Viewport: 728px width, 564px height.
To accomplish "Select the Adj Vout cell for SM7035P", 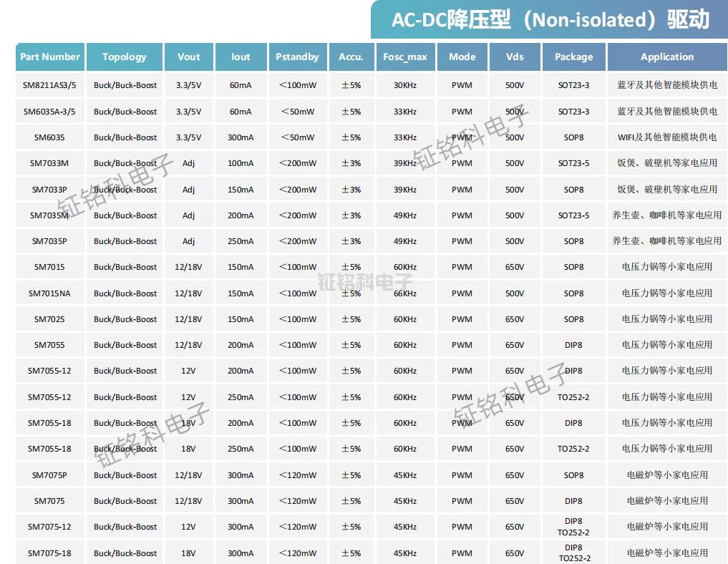I will tap(188, 241).
